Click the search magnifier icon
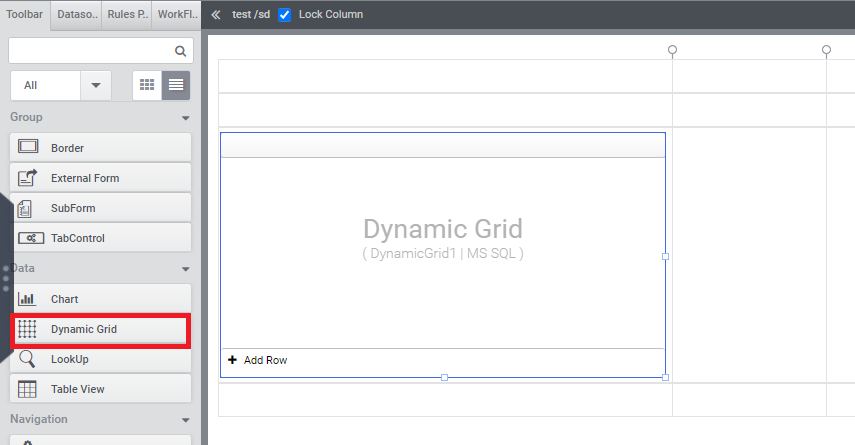 click(180, 51)
